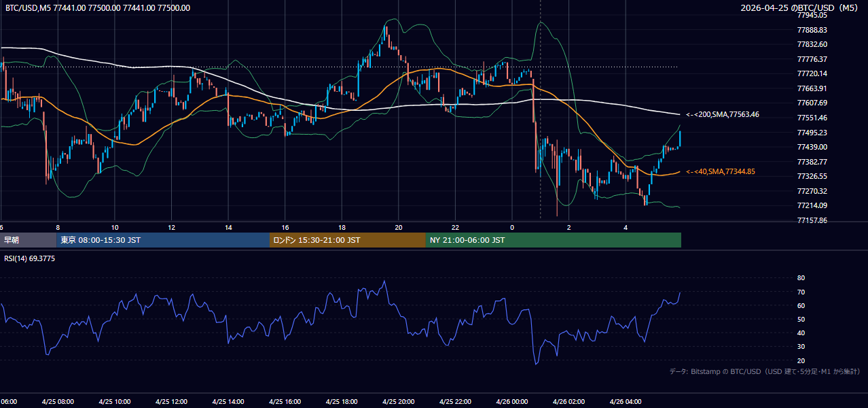Click RSI axis level 50

pyautogui.click(x=801, y=319)
